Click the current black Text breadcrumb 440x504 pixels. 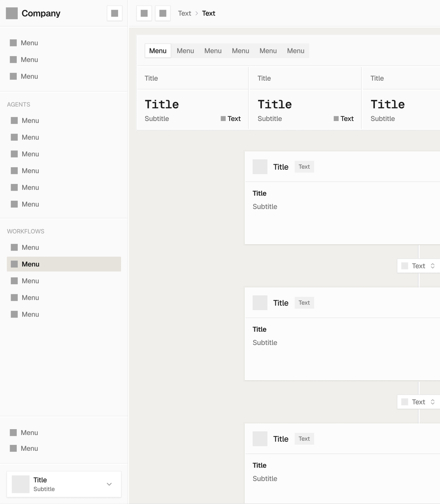click(209, 13)
